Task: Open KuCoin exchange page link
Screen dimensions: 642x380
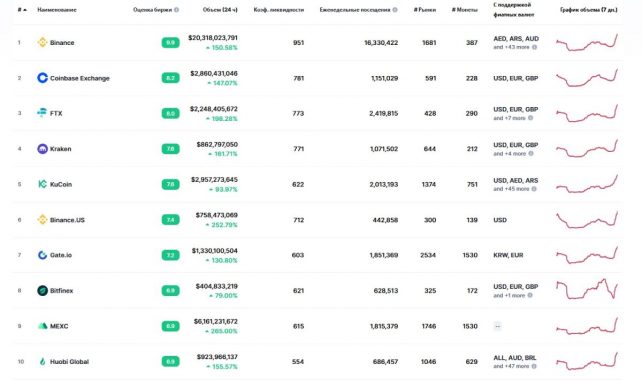Action: point(61,185)
